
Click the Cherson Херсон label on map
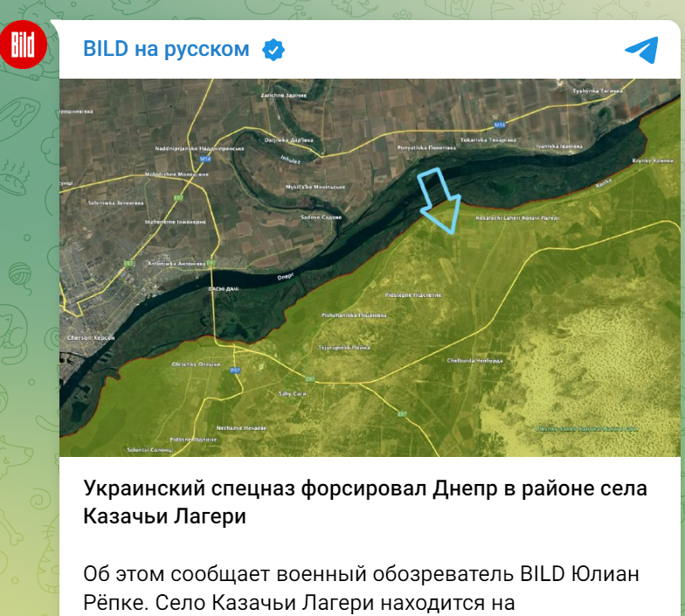(x=89, y=337)
